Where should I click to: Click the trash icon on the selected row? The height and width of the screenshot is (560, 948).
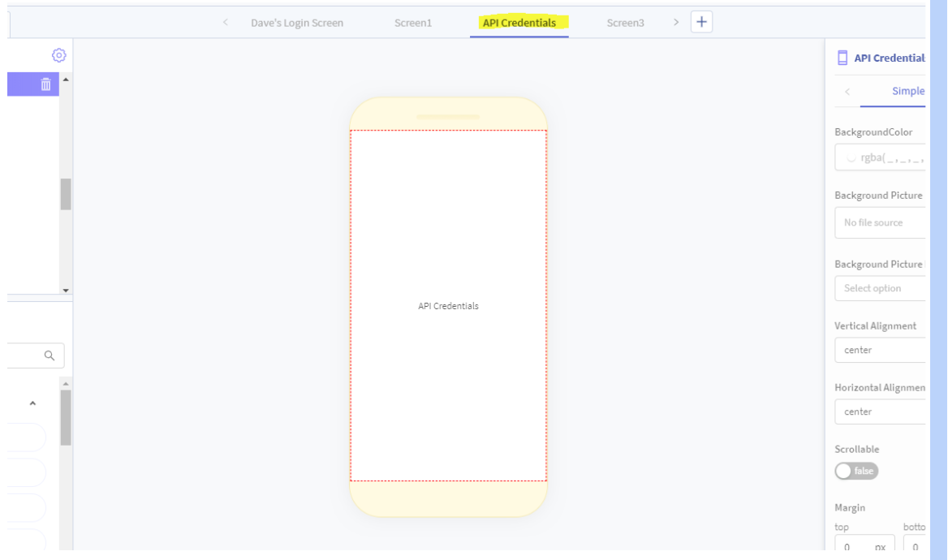coord(46,84)
